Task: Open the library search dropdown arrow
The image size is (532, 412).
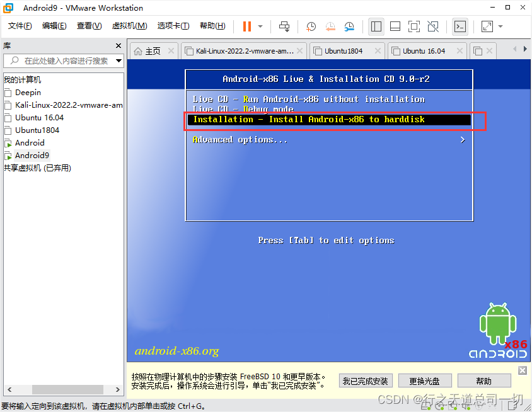Action: coord(119,61)
